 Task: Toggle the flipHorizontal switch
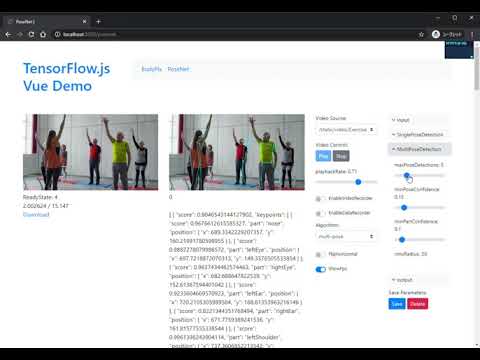(320, 254)
